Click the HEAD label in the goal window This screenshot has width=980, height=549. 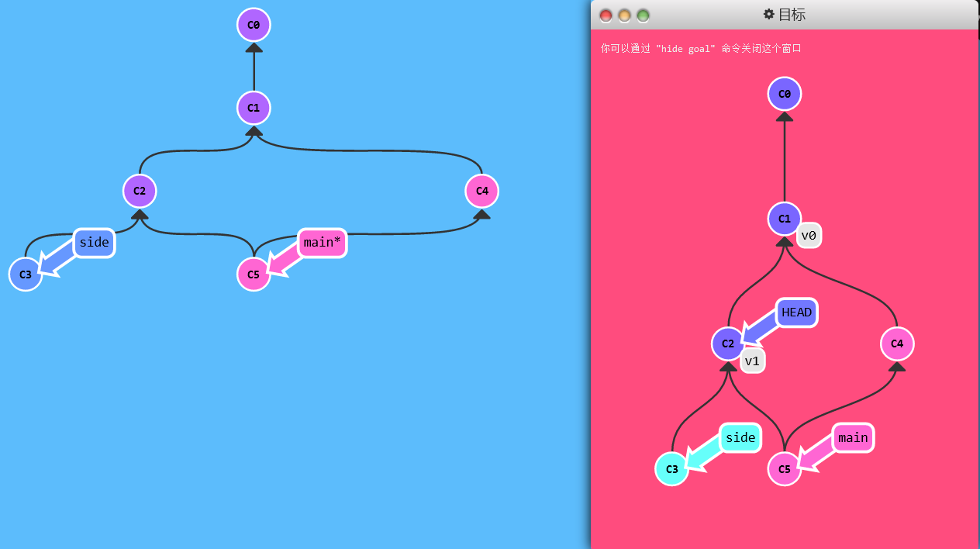tap(796, 312)
